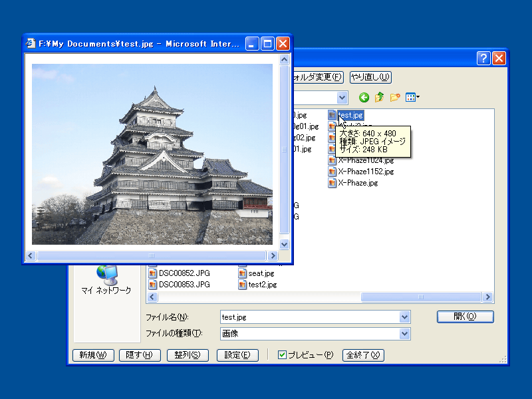The width and height of the screenshot is (532, 399).
Task: Click the 新規(W) button
Action: (93, 355)
